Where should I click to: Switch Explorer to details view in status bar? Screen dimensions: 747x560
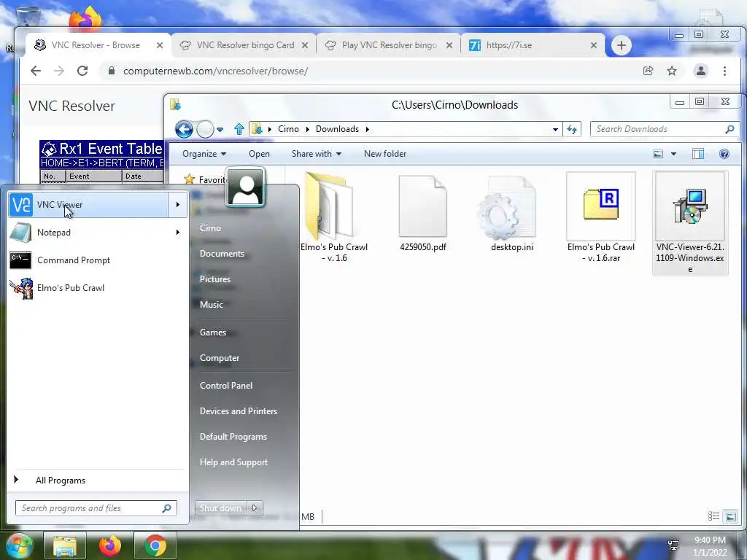pos(713,516)
